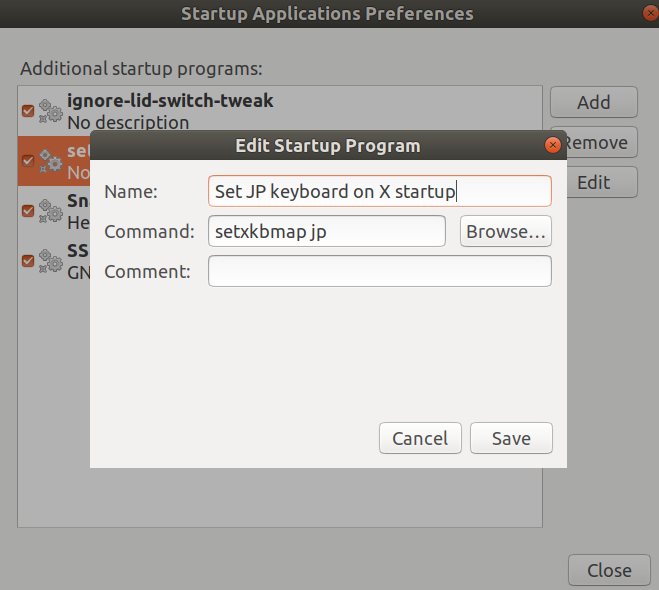Toggle the checkbox of the third startup entry
Viewport: 659px width, 590px height.
(28, 211)
